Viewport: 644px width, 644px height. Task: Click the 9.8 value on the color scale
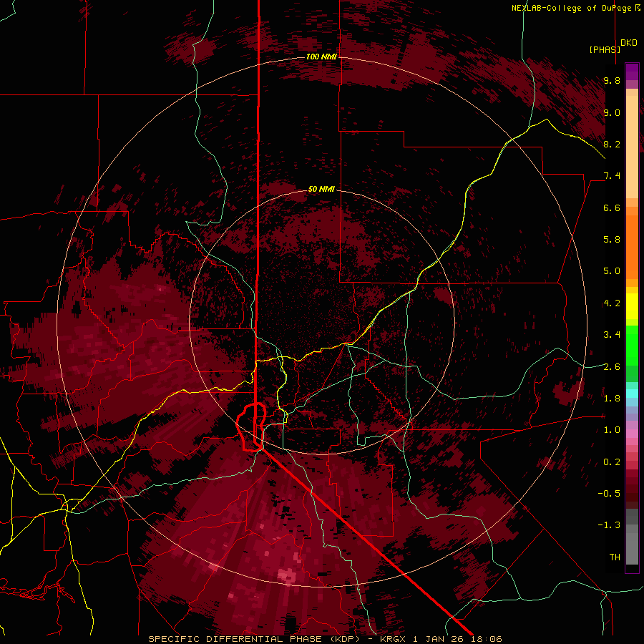click(612, 81)
